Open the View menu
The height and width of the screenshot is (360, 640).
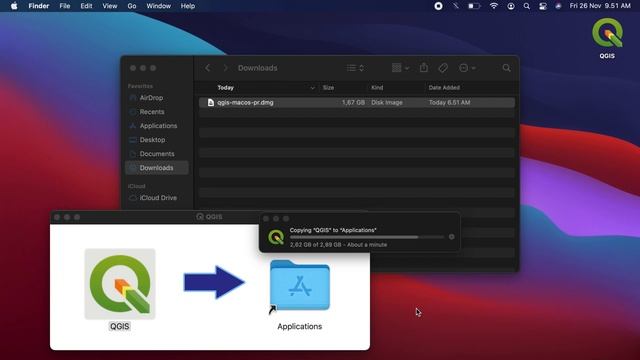109,6
